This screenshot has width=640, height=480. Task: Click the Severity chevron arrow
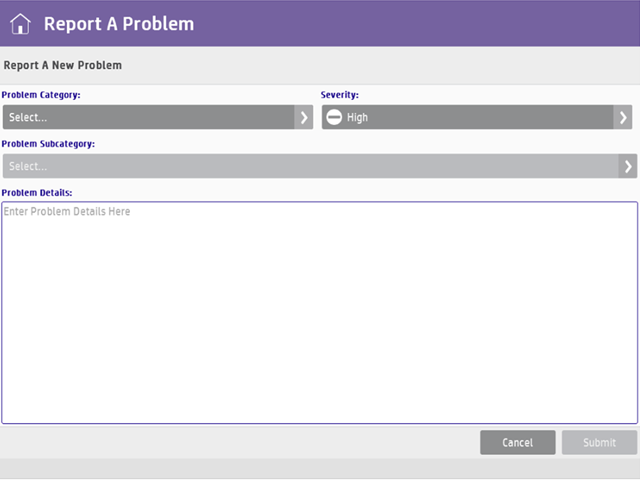pos(623,117)
